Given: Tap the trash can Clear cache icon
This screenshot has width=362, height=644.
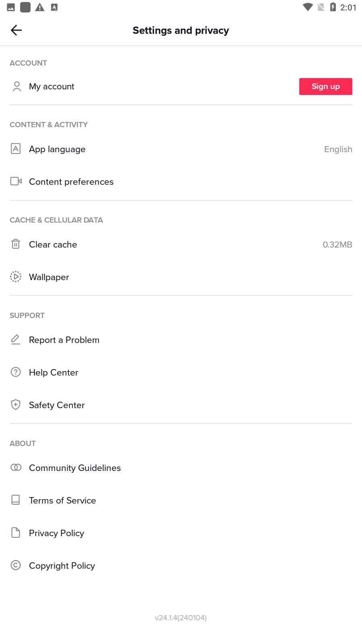Looking at the screenshot, I should coord(16,244).
